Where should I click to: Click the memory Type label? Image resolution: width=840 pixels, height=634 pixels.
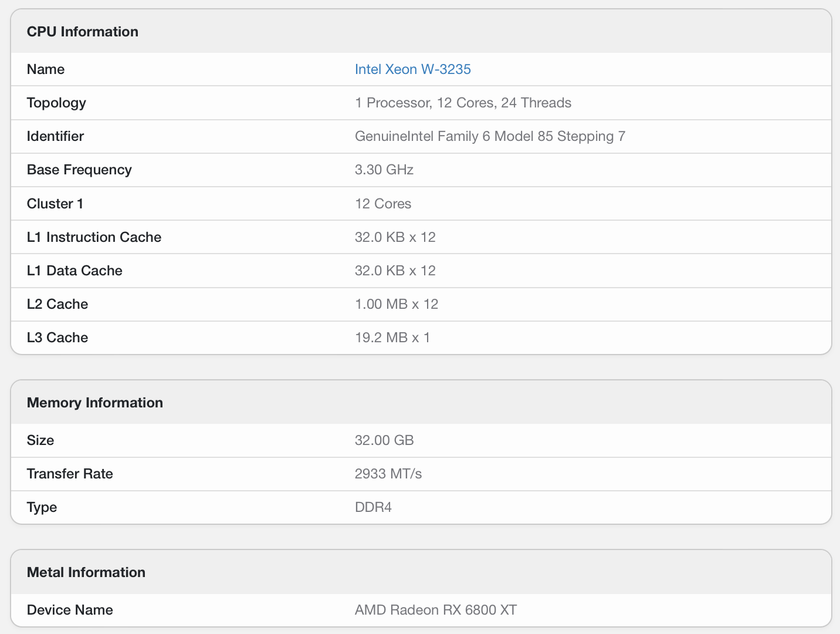point(42,508)
